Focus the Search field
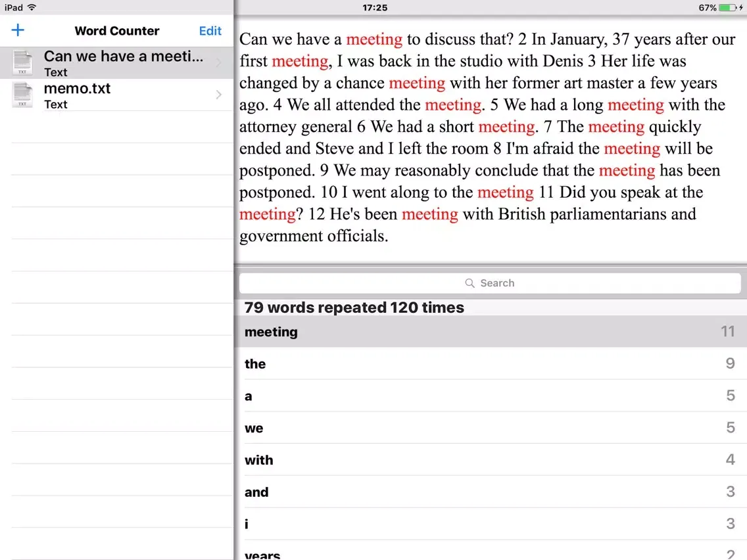 click(x=490, y=283)
